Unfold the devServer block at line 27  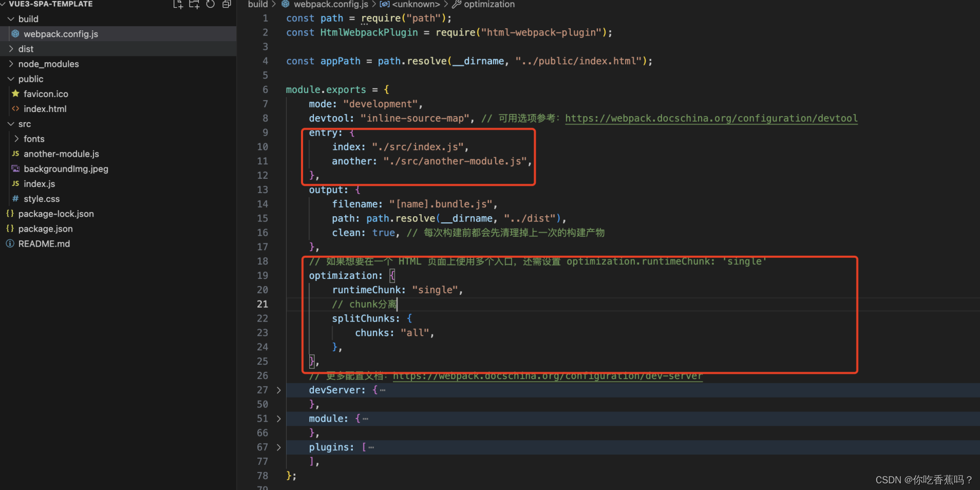278,390
